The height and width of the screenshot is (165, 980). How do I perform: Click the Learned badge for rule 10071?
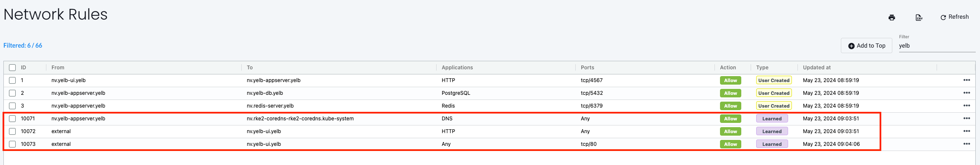click(x=772, y=119)
